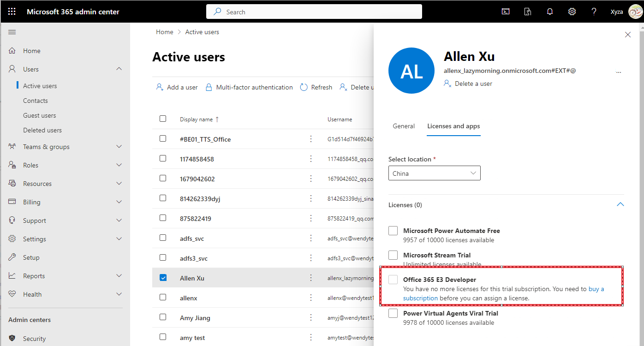Screen dimensions: 644x346
Task: Tick the select-all users checkbox
Action: [x=163, y=119]
